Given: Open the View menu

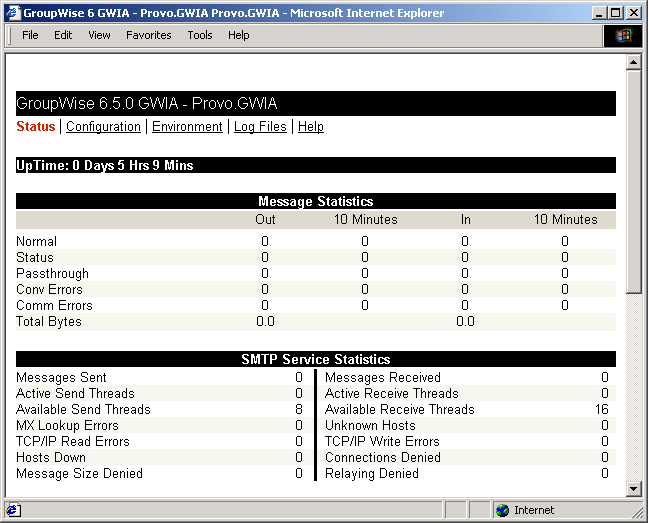Looking at the screenshot, I should pos(99,36).
